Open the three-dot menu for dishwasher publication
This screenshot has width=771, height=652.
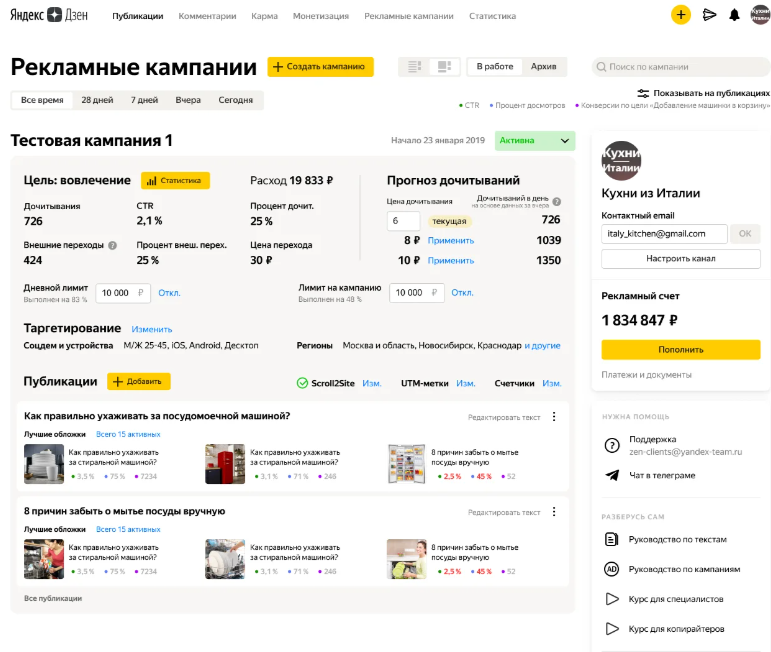pyautogui.click(x=554, y=416)
